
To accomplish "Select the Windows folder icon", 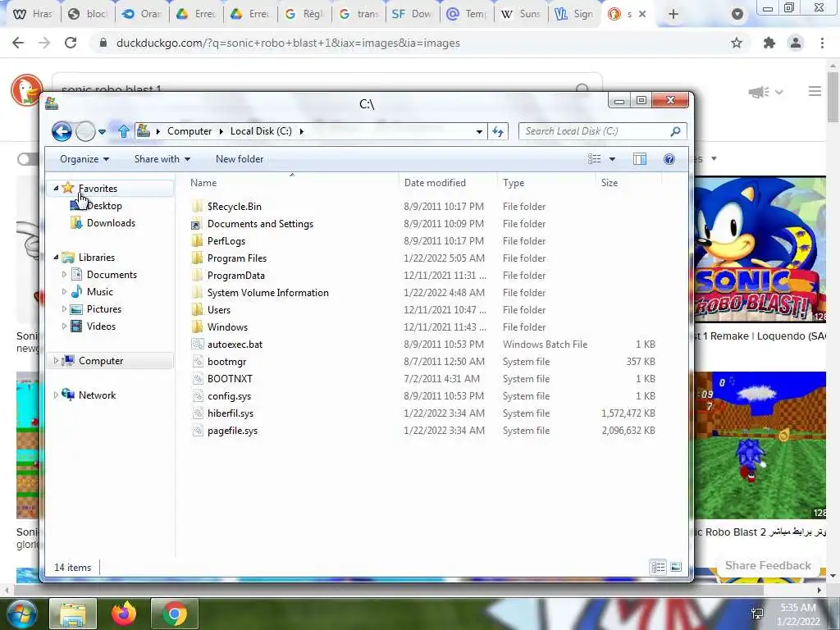I will pyautogui.click(x=197, y=326).
